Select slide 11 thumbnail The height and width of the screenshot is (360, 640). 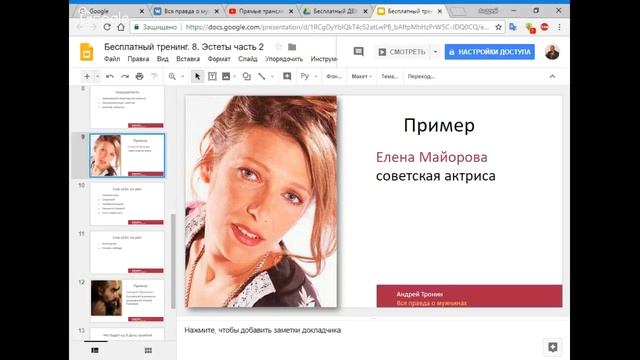click(x=127, y=252)
